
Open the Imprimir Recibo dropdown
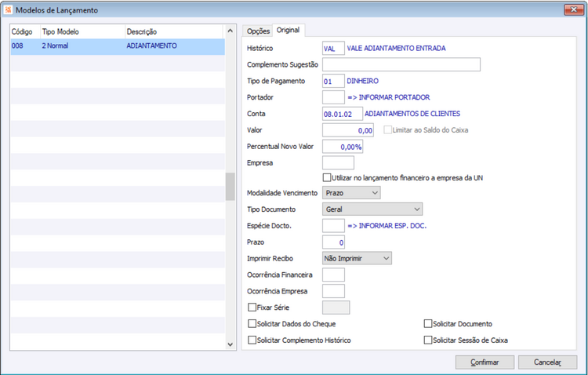(357, 258)
